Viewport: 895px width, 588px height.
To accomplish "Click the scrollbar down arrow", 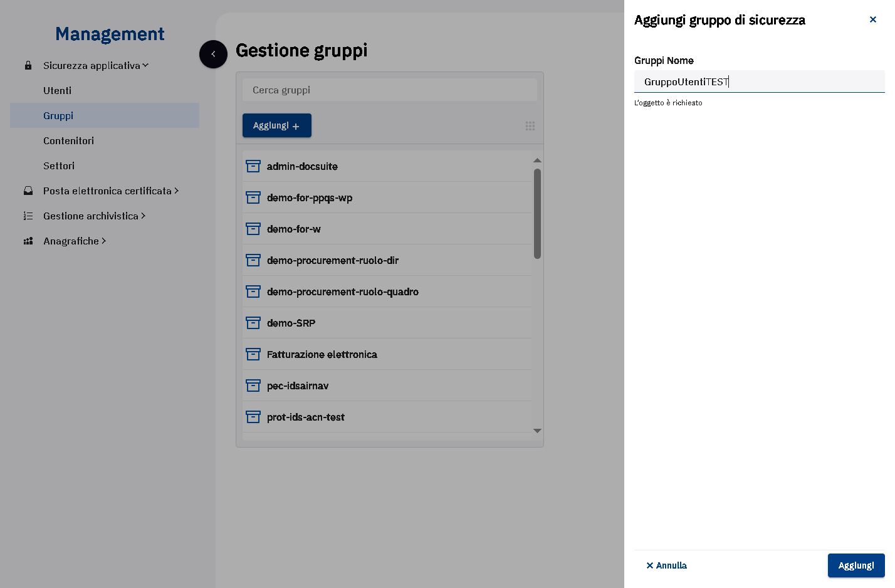I will (537, 431).
